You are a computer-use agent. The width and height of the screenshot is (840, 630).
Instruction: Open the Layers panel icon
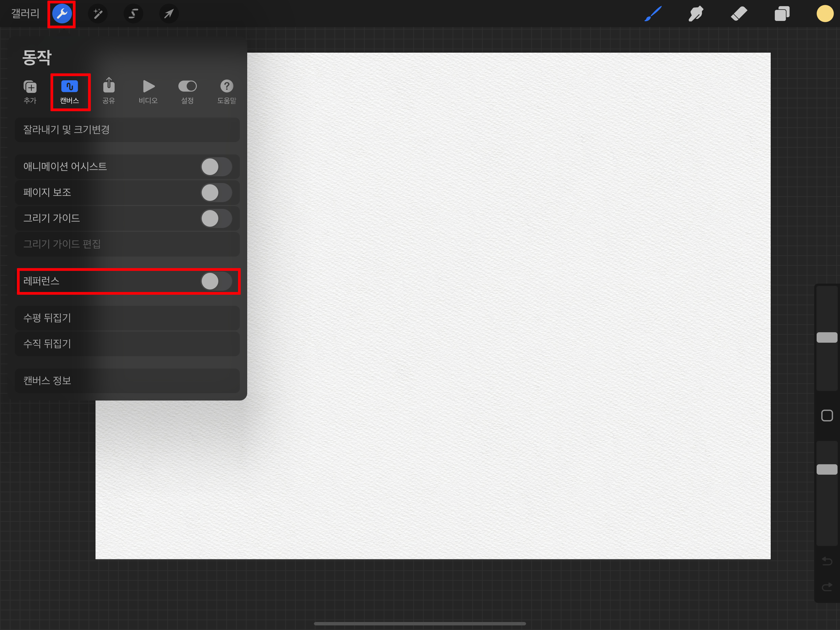[782, 14]
